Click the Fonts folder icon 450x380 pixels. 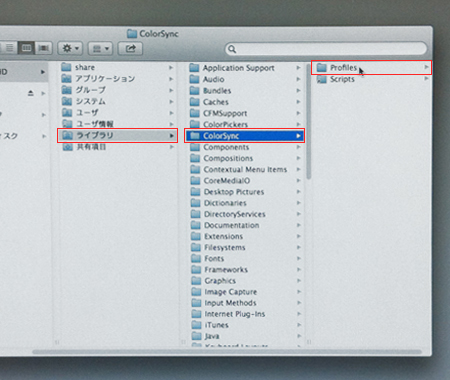(196, 259)
